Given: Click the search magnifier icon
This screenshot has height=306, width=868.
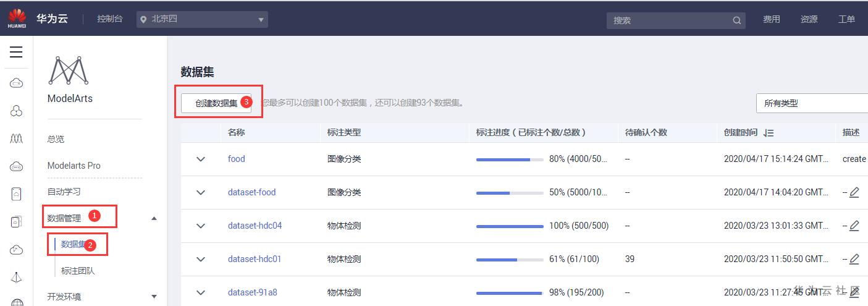Looking at the screenshot, I should tap(736, 20).
